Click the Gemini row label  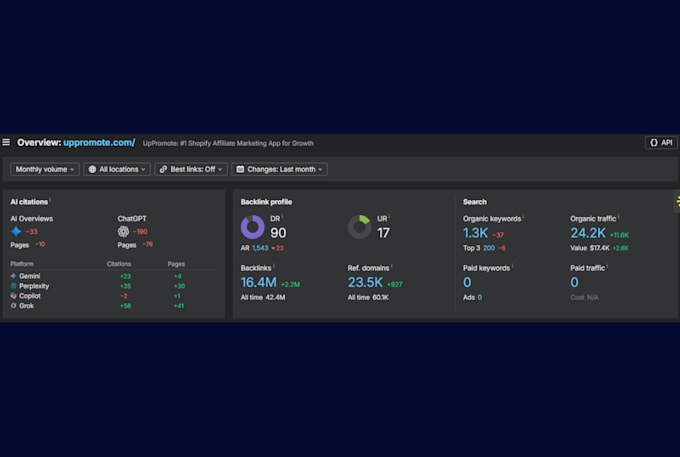[29, 276]
